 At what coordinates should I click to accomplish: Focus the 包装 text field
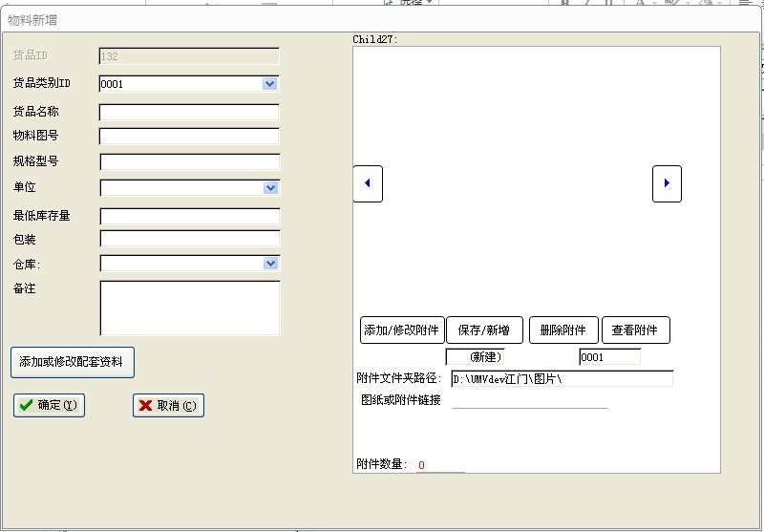pos(190,239)
